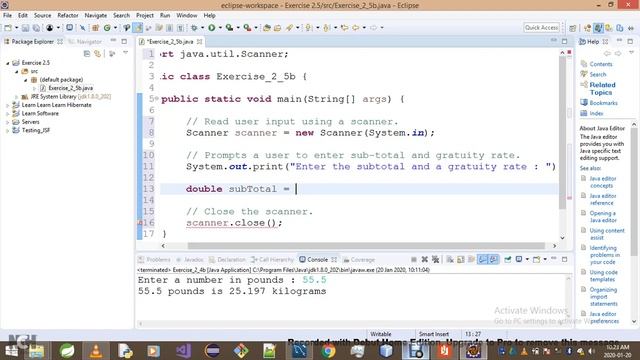The image size is (640, 360).
Task: Click the New Java Package icon
Action: pos(96,28)
